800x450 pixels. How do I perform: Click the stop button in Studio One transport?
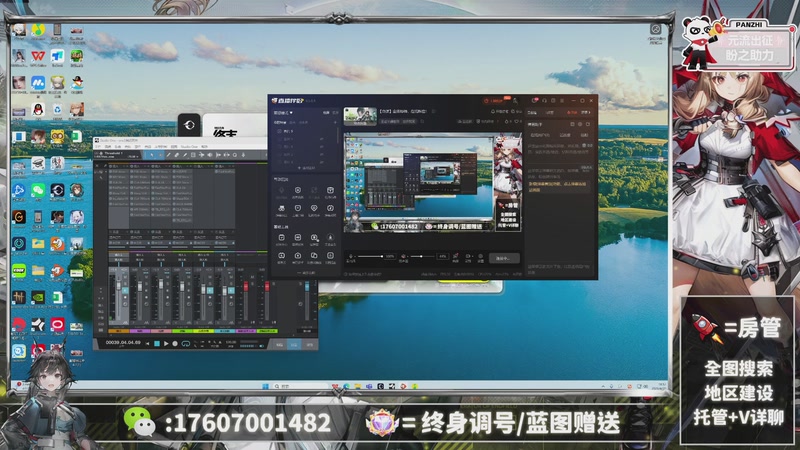click(x=157, y=344)
